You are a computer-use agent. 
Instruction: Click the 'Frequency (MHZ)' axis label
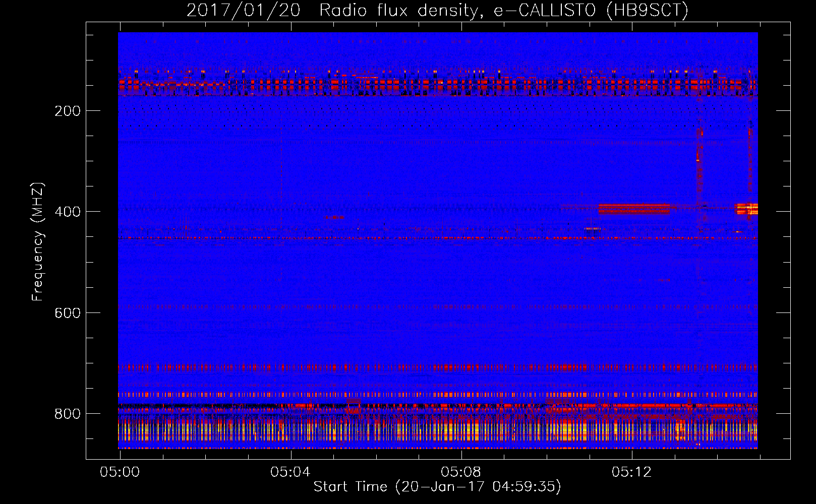(38, 242)
